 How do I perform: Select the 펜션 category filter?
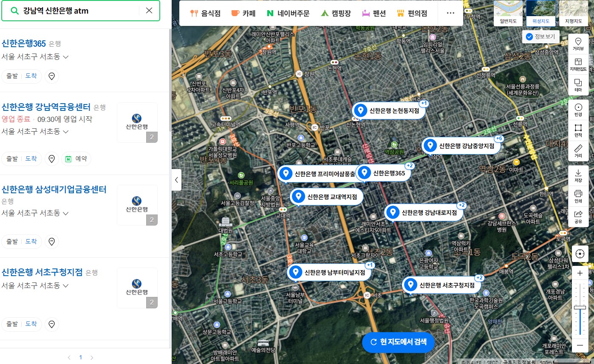click(374, 13)
